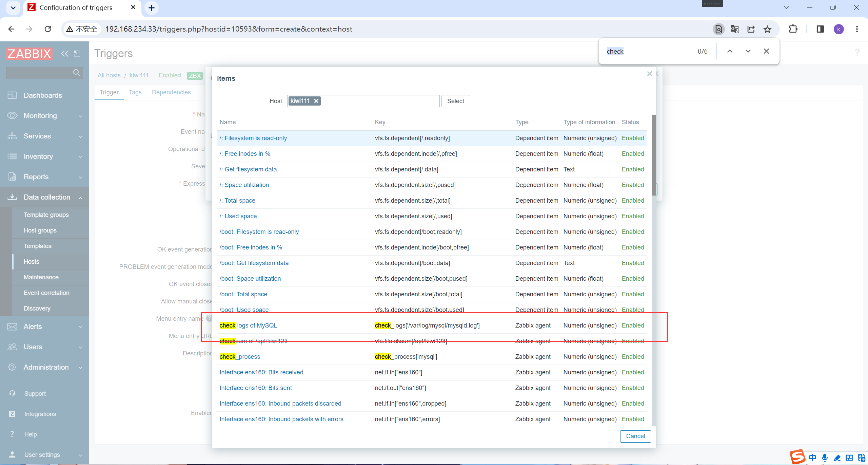Viewport: 868px width, 465px height.
Task: Click the Sogou input method S icon
Action: point(798,457)
